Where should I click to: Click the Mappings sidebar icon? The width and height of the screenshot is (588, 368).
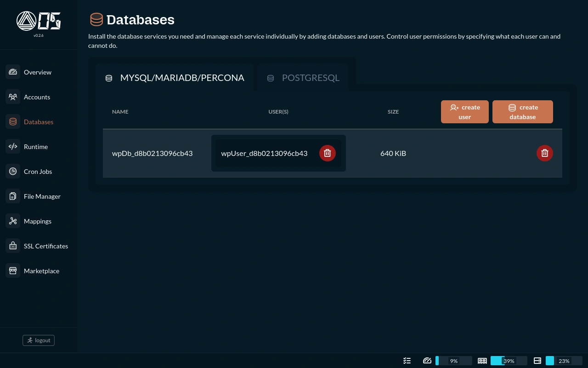pyautogui.click(x=13, y=221)
